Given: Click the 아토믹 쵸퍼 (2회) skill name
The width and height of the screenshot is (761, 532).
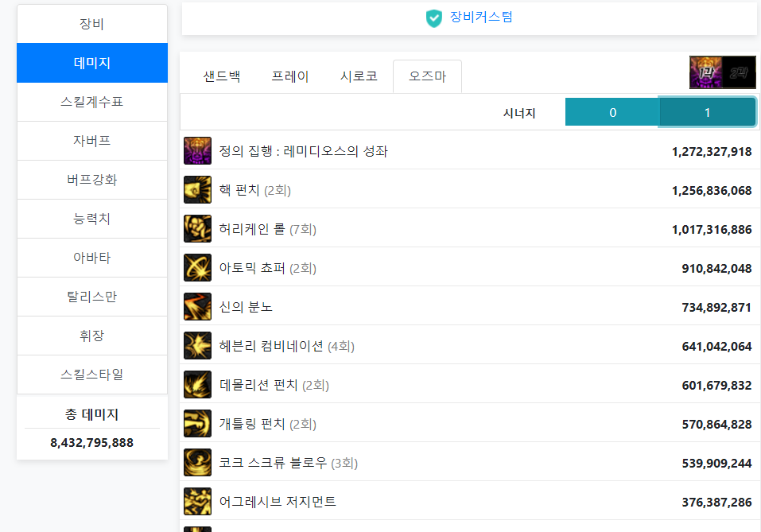Looking at the screenshot, I should [267, 267].
